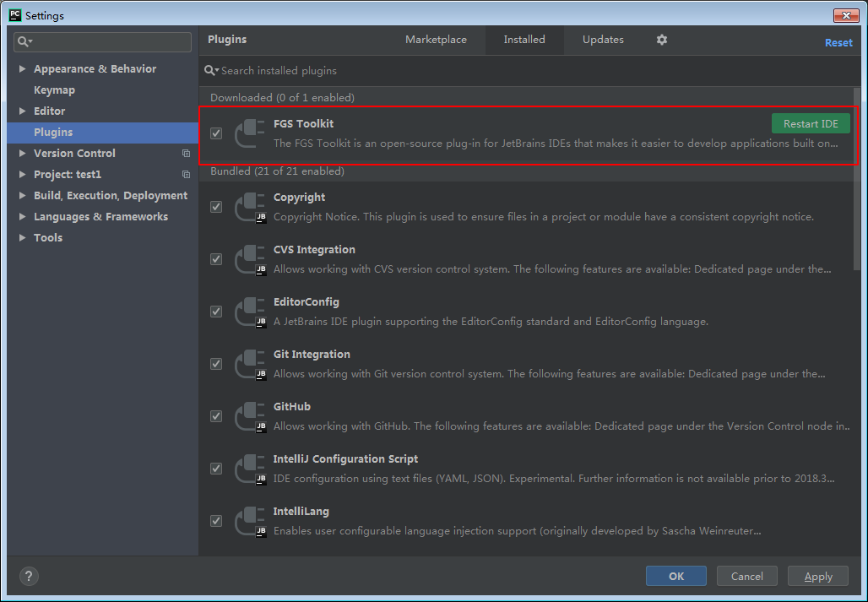Click the plugin settings gear icon

[x=662, y=40]
